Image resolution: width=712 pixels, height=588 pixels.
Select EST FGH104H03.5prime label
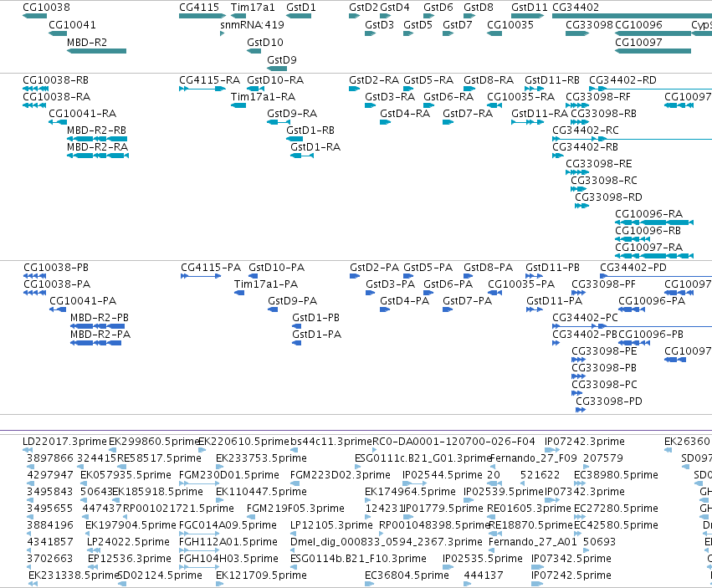[x=228, y=559]
